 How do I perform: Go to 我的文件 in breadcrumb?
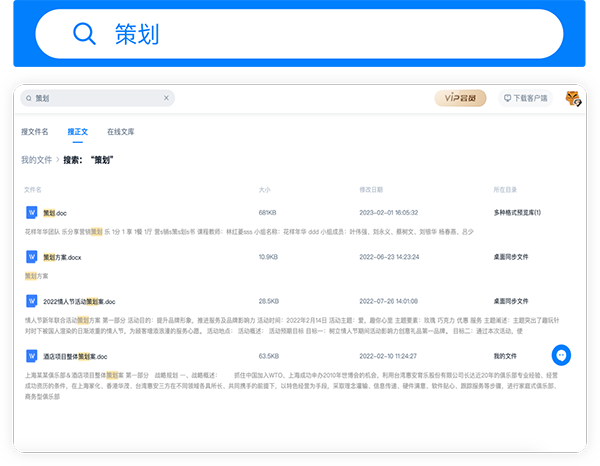(x=36, y=159)
